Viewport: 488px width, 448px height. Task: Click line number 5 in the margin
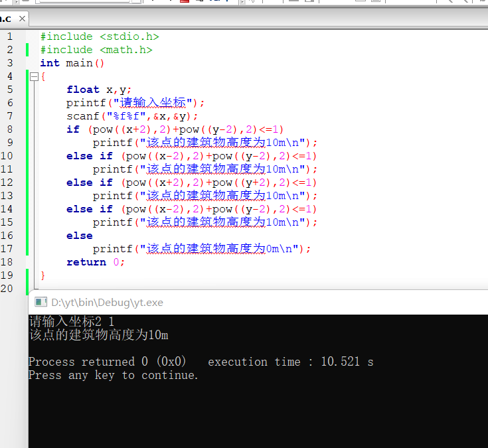coord(10,90)
